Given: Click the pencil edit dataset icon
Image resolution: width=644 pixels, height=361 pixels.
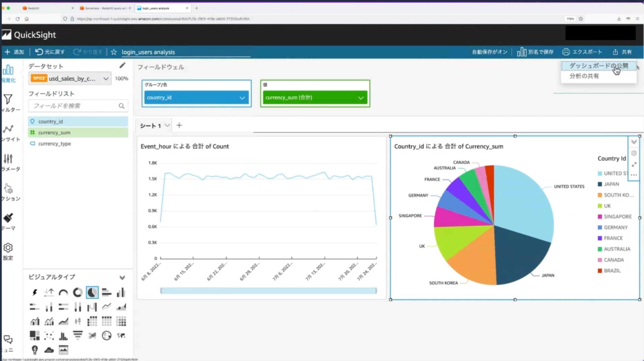Looking at the screenshot, I should coord(122,66).
